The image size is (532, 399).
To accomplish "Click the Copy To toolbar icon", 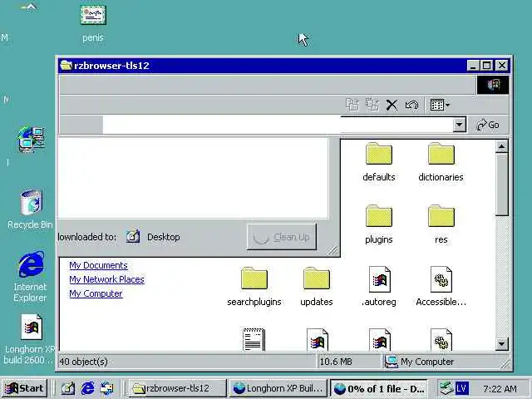I will tap(352, 105).
